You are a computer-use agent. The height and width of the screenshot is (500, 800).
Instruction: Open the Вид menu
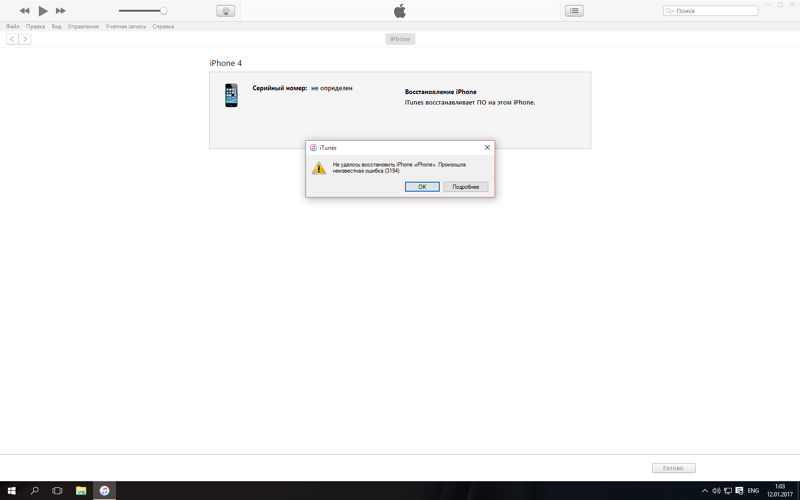coord(57,27)
